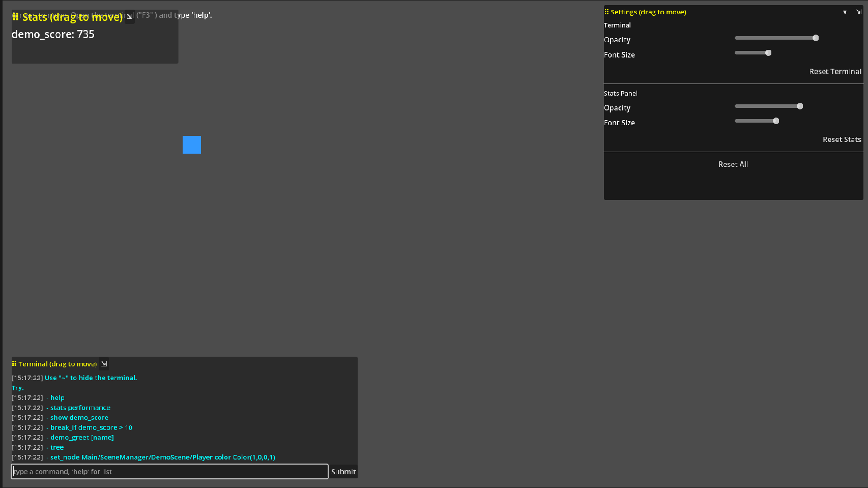Screen dimensions: 868x488
Task: Click the Terminal Opacity slider handle
Action: pos(816,38)
